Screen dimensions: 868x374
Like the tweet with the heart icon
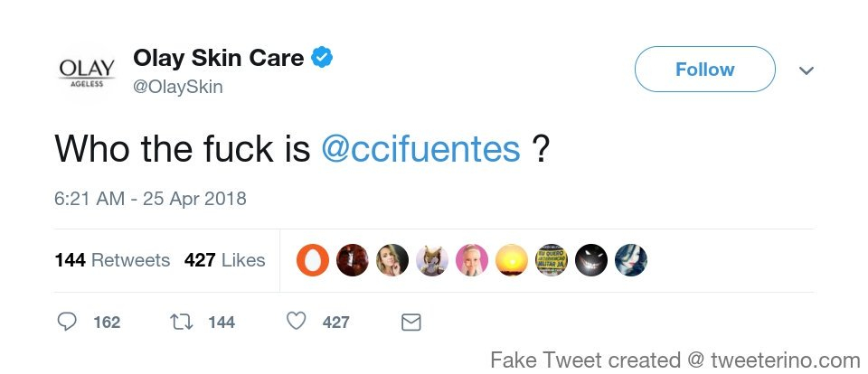[x=295, y=322]
